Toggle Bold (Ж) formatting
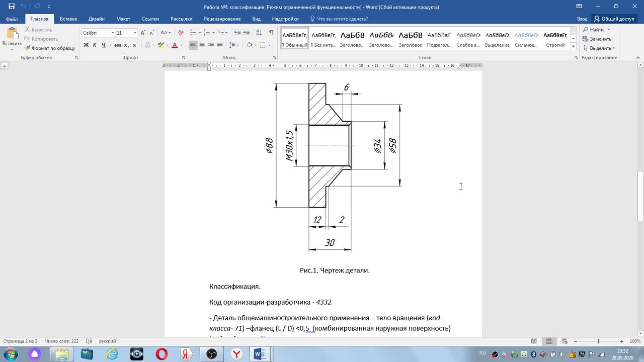644x362 pixels. tap(86, 45)
